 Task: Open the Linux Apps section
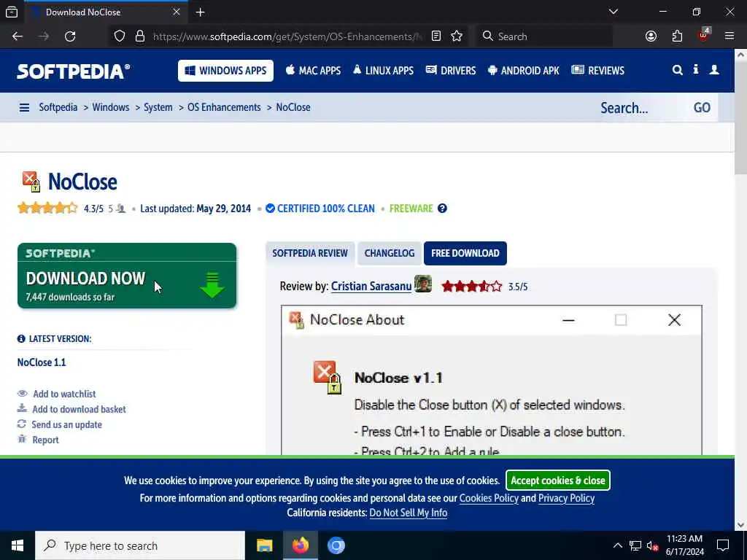(383, 71)
